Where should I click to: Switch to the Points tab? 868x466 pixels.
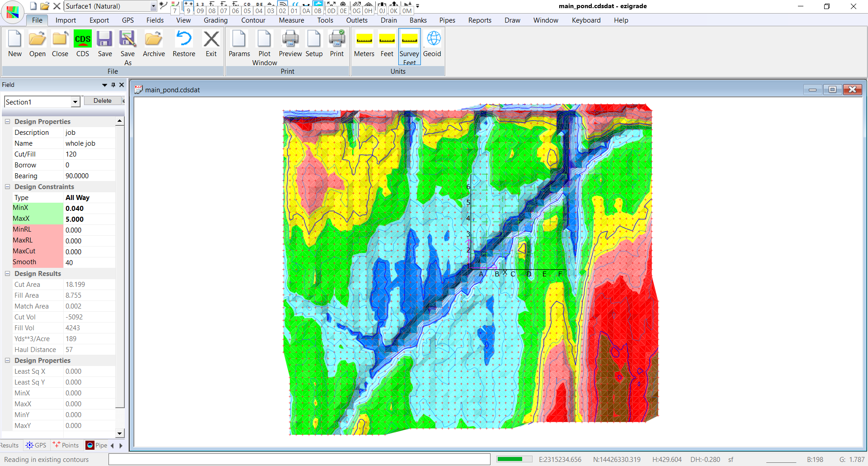coord(66,445)
